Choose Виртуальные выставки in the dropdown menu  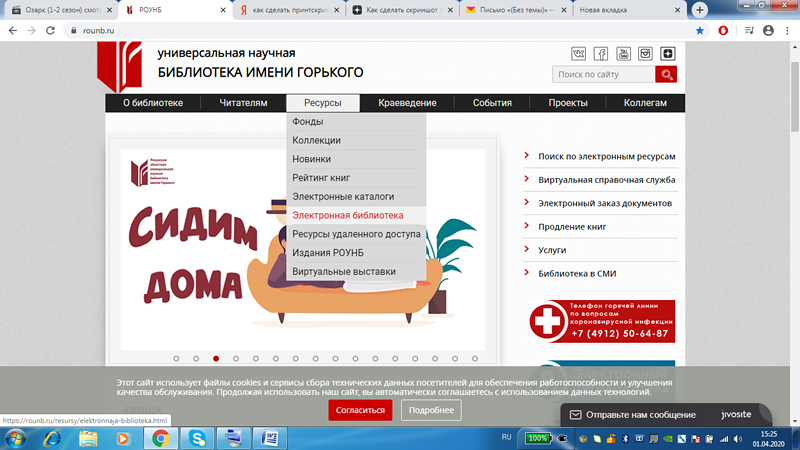click(344, 271)
